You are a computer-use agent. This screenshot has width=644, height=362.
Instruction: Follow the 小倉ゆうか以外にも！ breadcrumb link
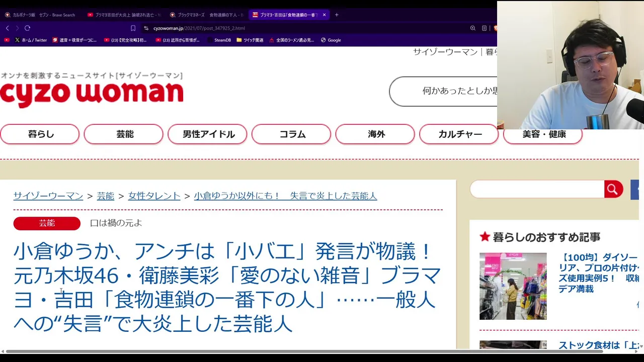pos(285,196)
